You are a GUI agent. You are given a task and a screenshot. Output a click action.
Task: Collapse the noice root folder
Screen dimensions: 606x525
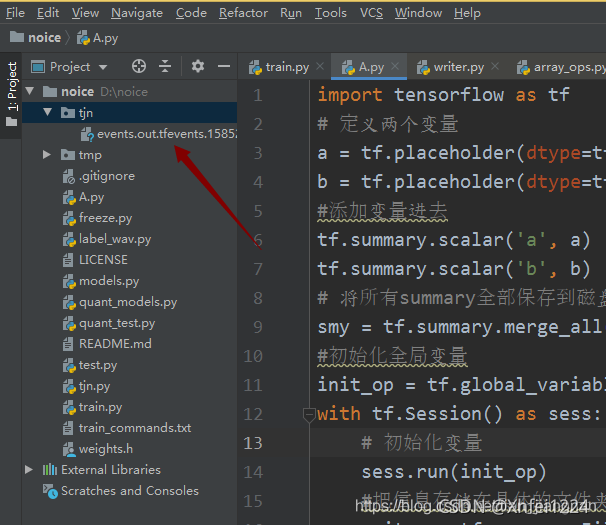click(x=30, y=92)
